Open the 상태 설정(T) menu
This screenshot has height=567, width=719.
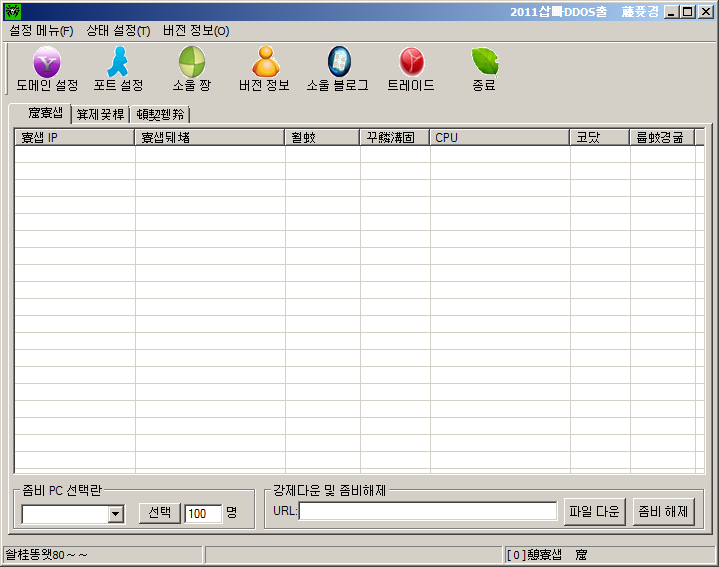(x=118, y=31)
